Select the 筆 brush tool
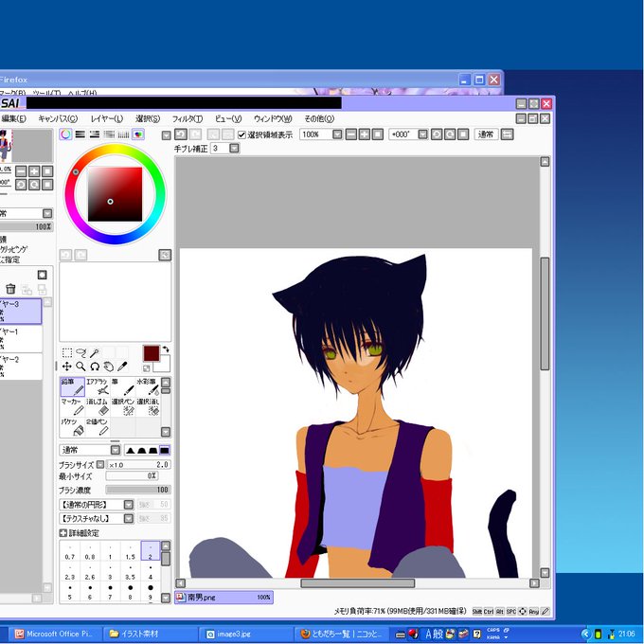Image resolution: width=644 pixels, height=644 pixels. click(x=122, y=387)
